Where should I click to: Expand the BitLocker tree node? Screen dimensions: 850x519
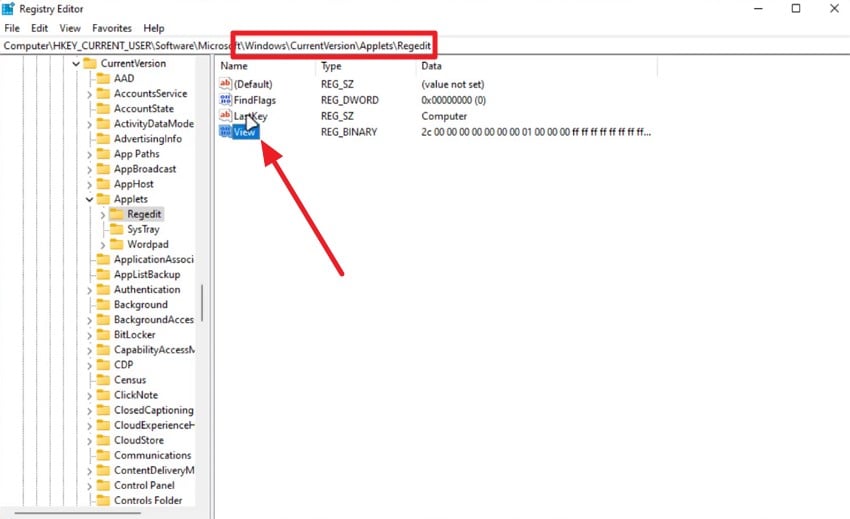(89, 336)
